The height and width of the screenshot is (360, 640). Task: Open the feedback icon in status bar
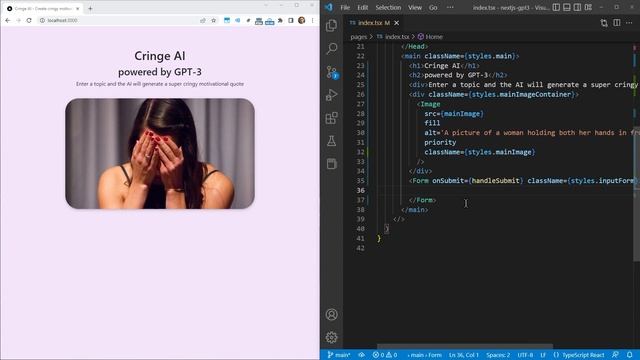(615, 355)
